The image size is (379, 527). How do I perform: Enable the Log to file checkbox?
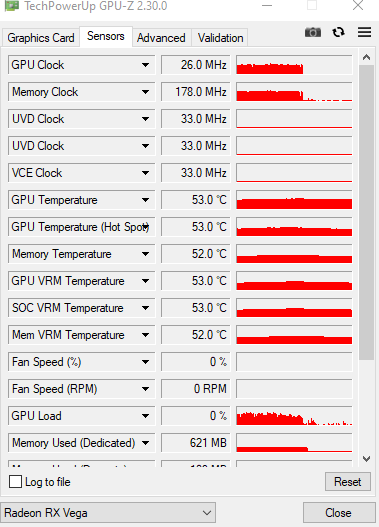click(15, 481)
